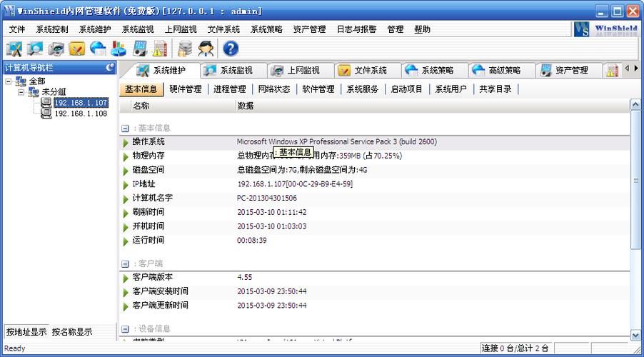Open the 系统策略 menu
Viewport: 644px width, 357px height.
coord(266,29)
